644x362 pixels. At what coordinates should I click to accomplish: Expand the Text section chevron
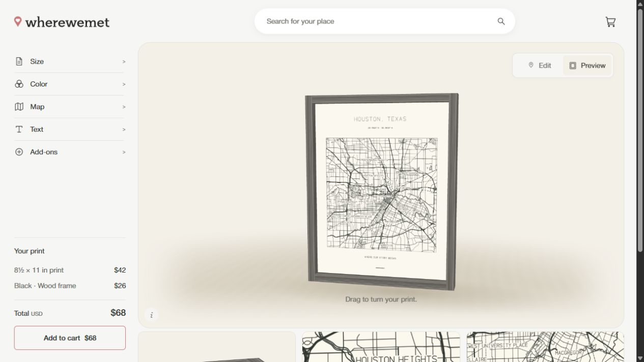click(x=124, y=130)
